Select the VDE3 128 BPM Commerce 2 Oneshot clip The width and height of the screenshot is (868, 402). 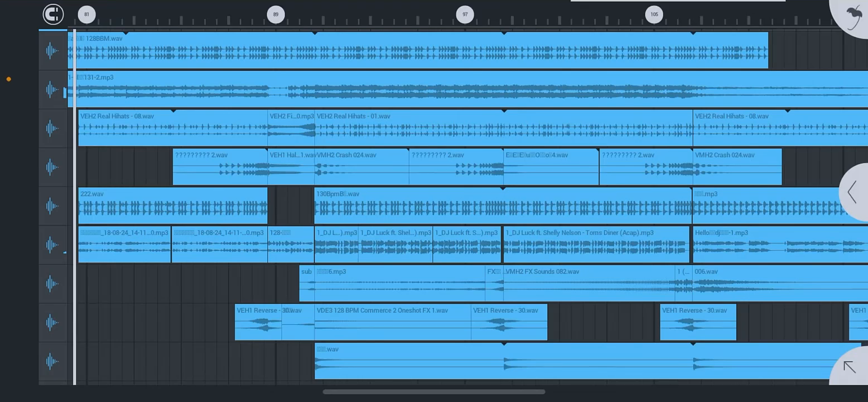tap(392, 323)
